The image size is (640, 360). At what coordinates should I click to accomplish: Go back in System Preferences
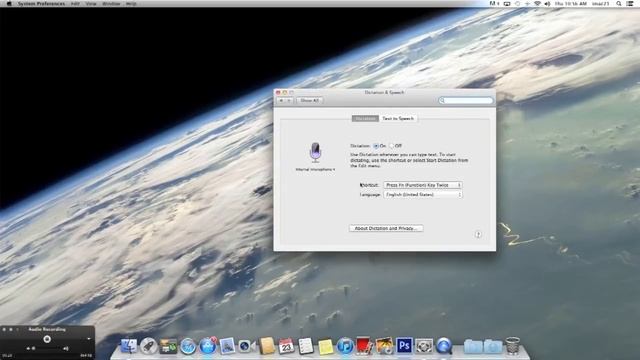tap(281, 100)
